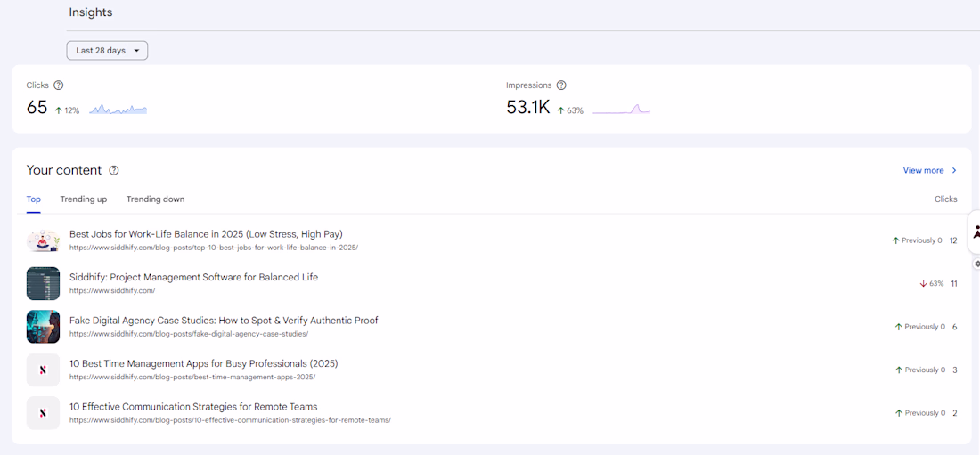Switch to the Trending down tab
Viewport: 980px width, 455px height.
pyautogui.click(x=155, y=199)
